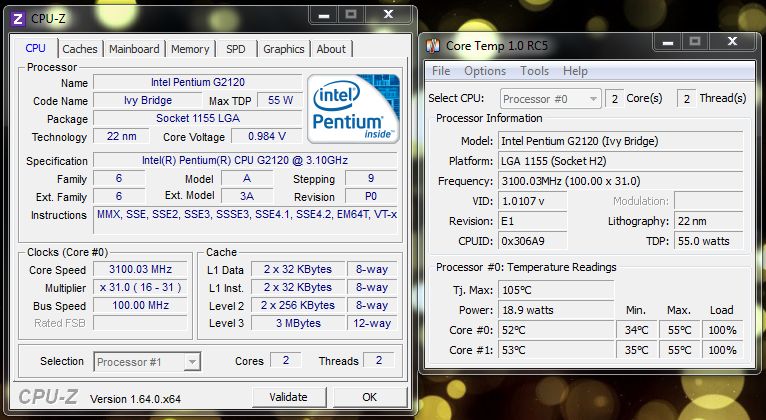This screenshot has width=766, height=420.
Task: Click the Core Temp Model field
Action: (620, 141)
